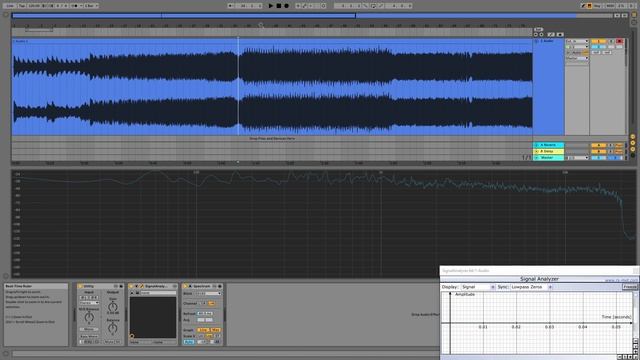Toggle Lock Envelopes button
This screenshot has width=640, height=360.
560,35
